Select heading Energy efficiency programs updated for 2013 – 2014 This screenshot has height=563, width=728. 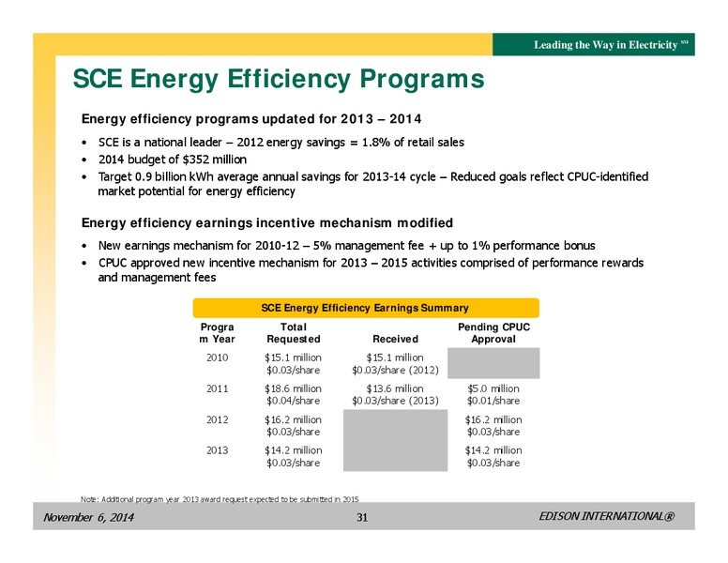251,119
